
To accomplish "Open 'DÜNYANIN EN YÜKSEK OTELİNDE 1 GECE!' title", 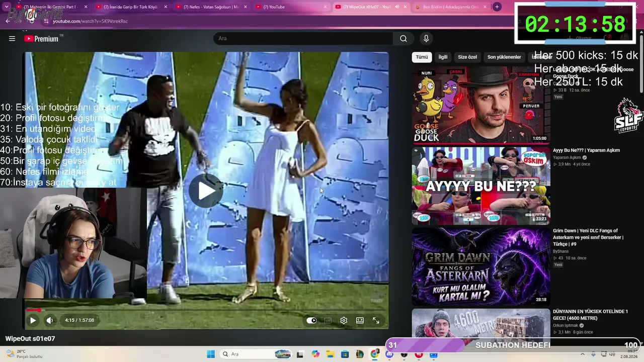I will pos(590,315).
